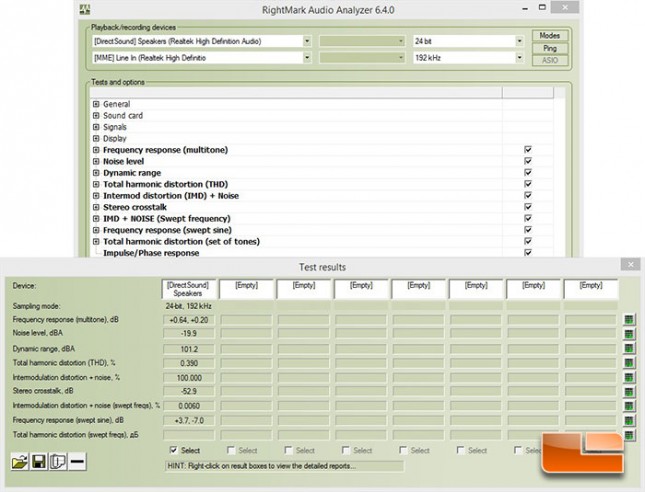The width and height of the screenshot is (645, 492).
Task: Click the Modes button
Action: 550,35
